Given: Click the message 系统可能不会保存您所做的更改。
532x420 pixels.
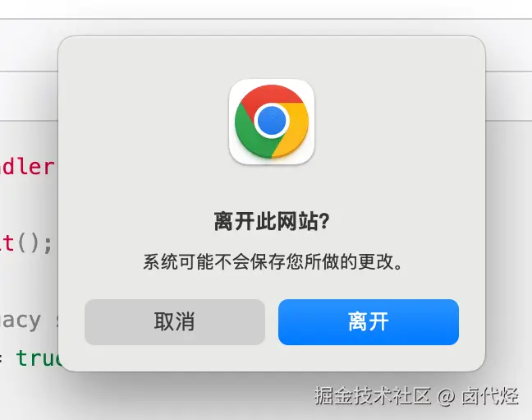Looking at the screenshot, I should pos(273,261).
